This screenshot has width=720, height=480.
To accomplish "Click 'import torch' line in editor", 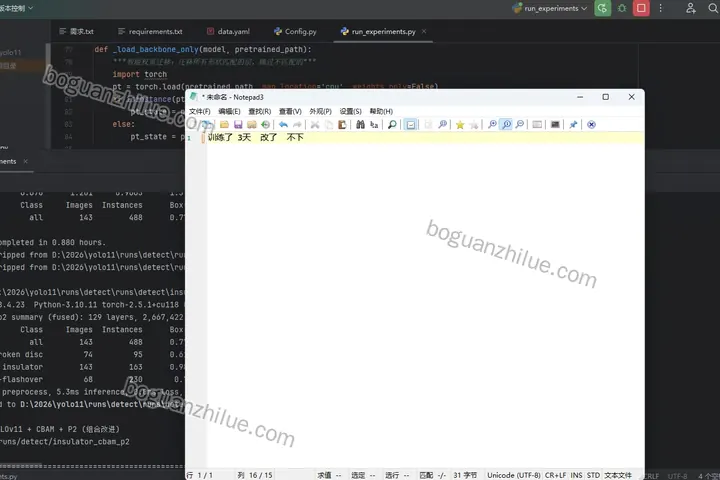I will 140,74.
